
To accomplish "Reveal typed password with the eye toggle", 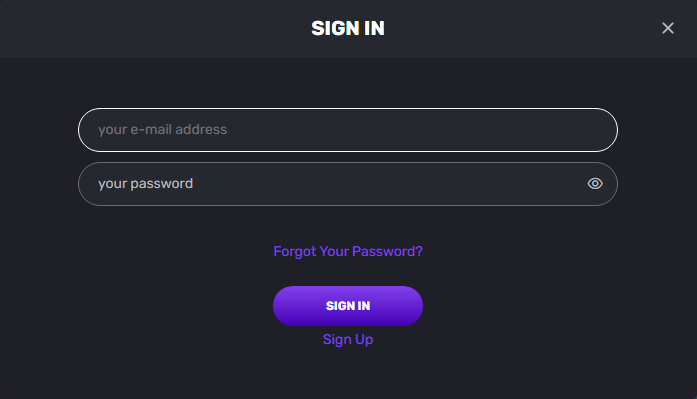I will coord(595,184).
